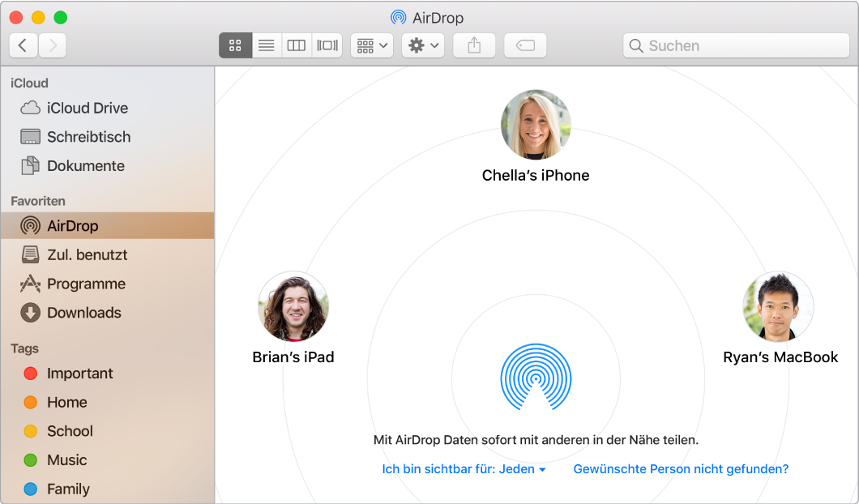Open Zul. benutzt in the sidebar
The height and width of the screenshot is (504, 859).
[x=88, y=254]
